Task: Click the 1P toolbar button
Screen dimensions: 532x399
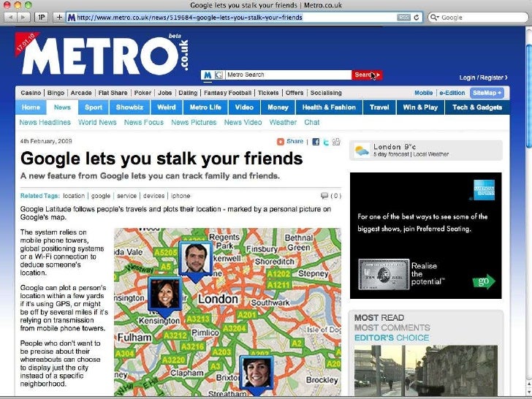Action: coord(42,18)
